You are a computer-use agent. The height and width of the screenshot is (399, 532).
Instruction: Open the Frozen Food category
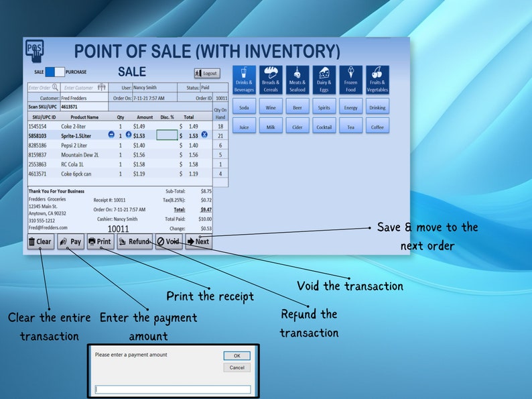tap(350, 80)
